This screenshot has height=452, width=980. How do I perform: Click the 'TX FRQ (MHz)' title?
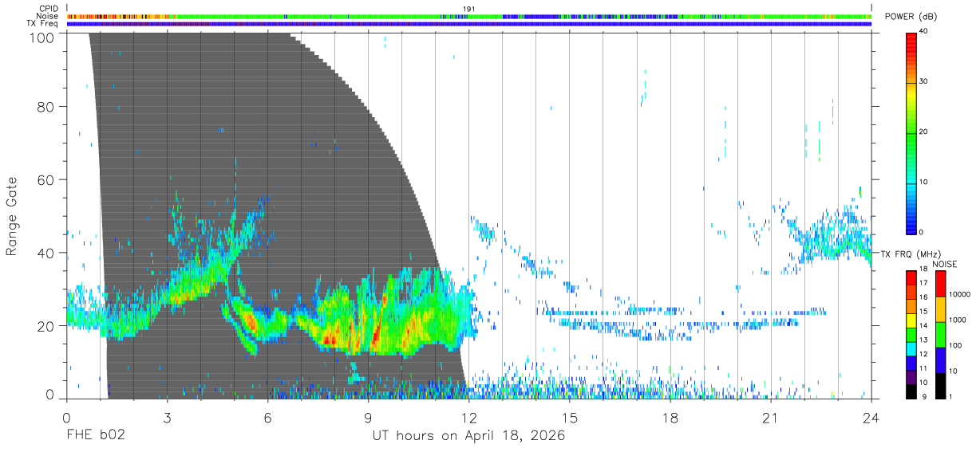pos(909,254)
